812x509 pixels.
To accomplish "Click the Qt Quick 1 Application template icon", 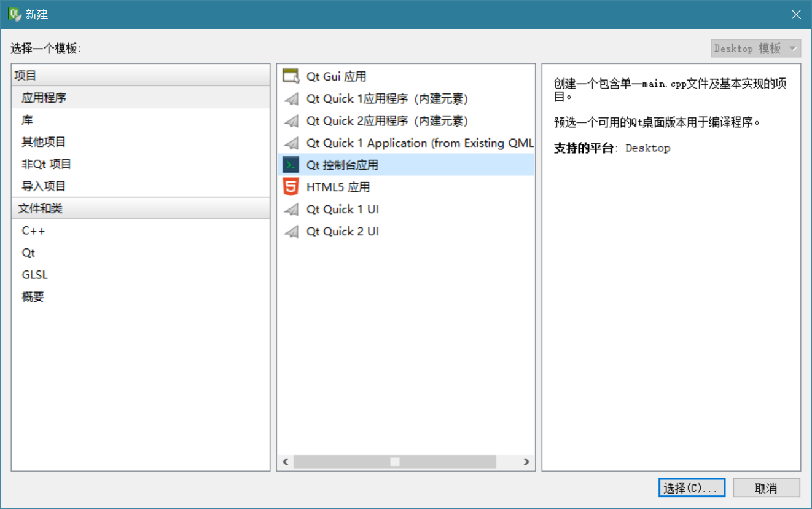I will click(x=291, y=143).
